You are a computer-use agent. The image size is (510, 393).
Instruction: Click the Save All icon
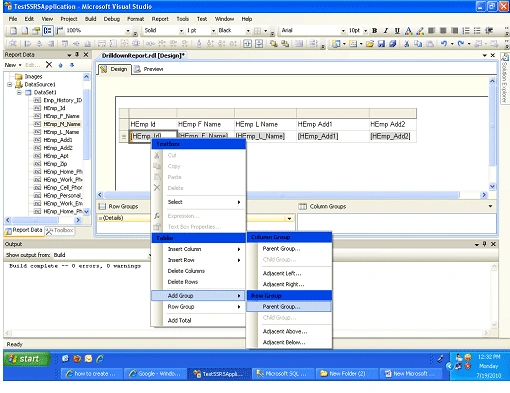click(x=393, y=43)
